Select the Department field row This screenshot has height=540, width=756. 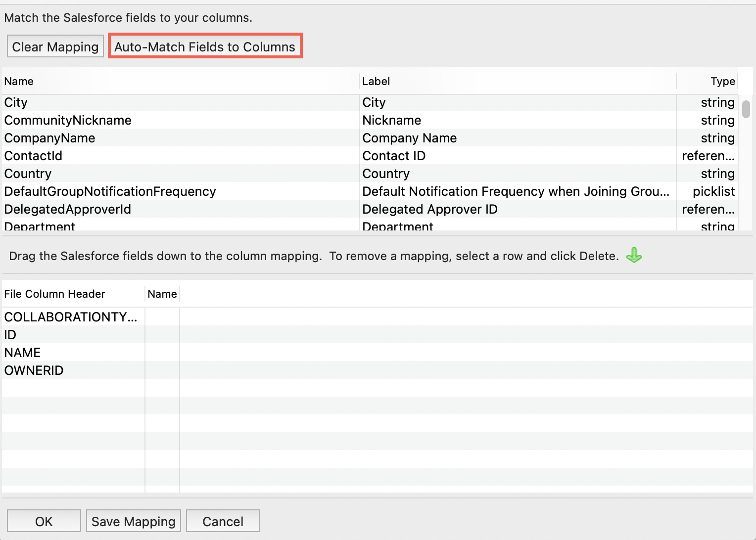tap(370, 225)
